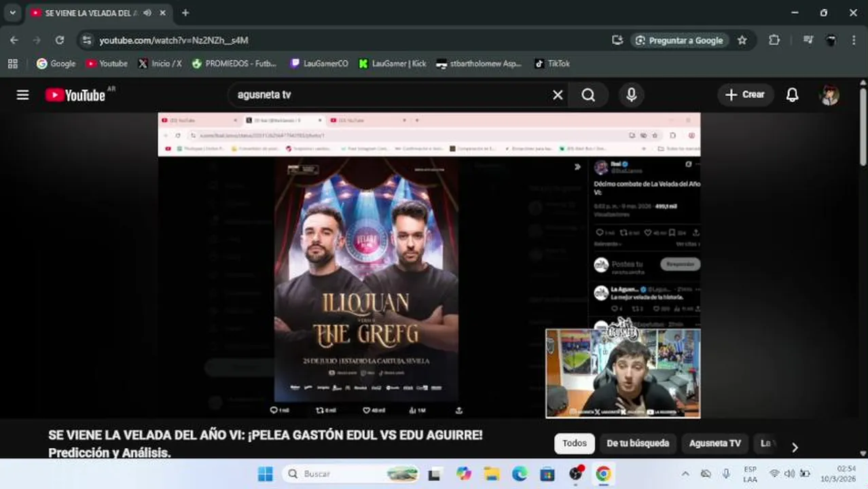Click the Crear button
This screenshot has height=489, width=868.
pyautogui.click(x=745, y=95)
